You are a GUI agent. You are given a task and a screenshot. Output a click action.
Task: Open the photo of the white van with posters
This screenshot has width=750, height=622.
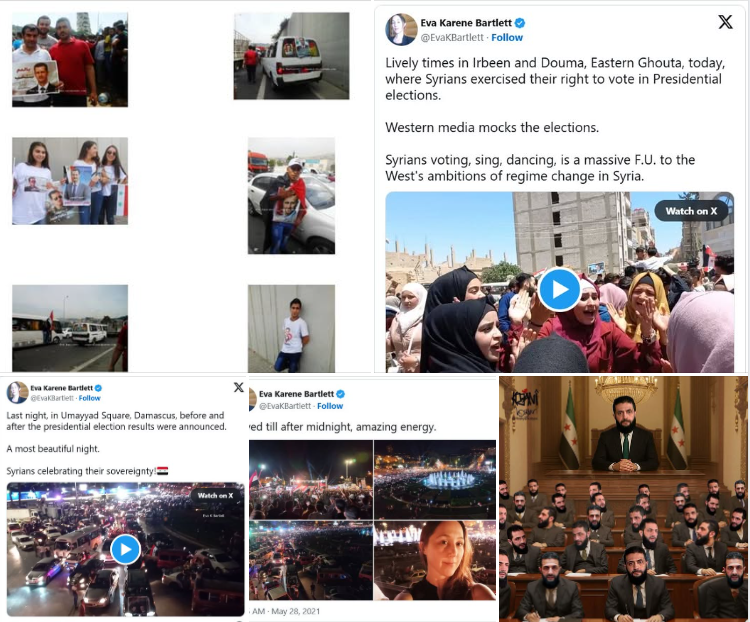(291, 56)
